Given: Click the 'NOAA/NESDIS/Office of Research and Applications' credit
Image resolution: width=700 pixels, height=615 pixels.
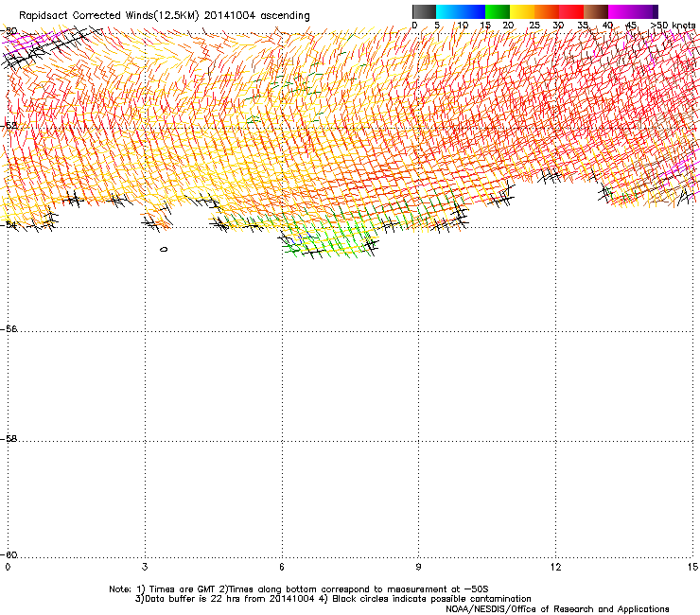Looking at the screenshot, I should click(557, 609).
